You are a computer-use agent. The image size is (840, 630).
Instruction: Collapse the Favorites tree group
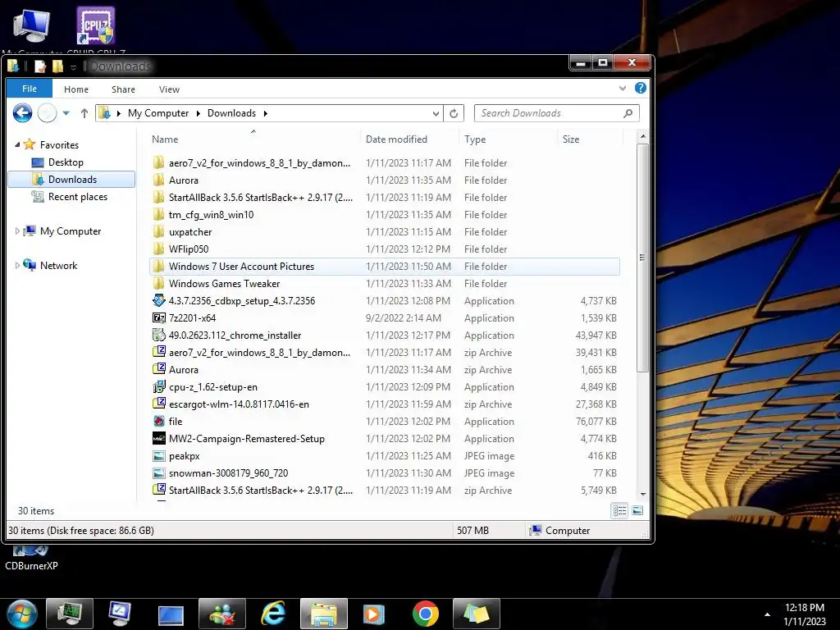tap(17, 144)
